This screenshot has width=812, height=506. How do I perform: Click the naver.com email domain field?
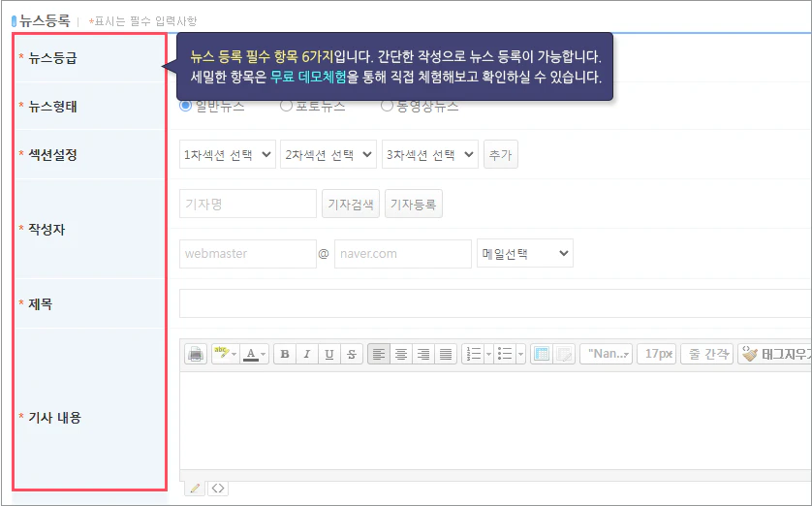point(403,254)
